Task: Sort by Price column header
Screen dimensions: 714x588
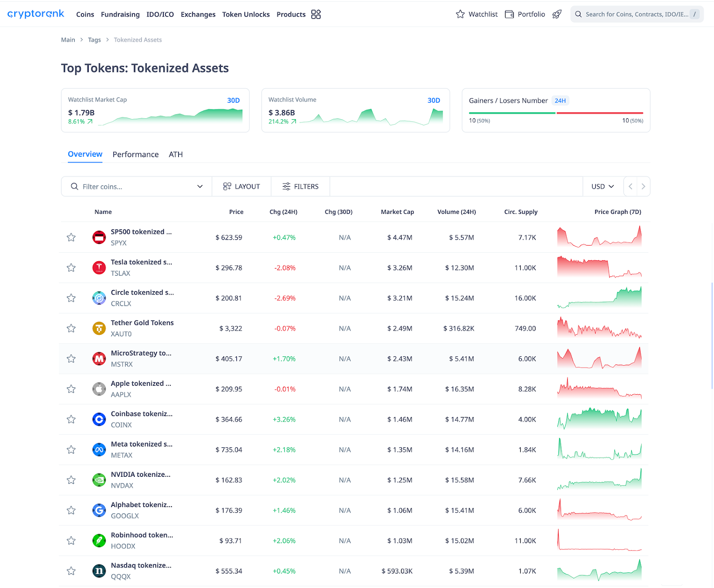Action: tap(236, 212)
